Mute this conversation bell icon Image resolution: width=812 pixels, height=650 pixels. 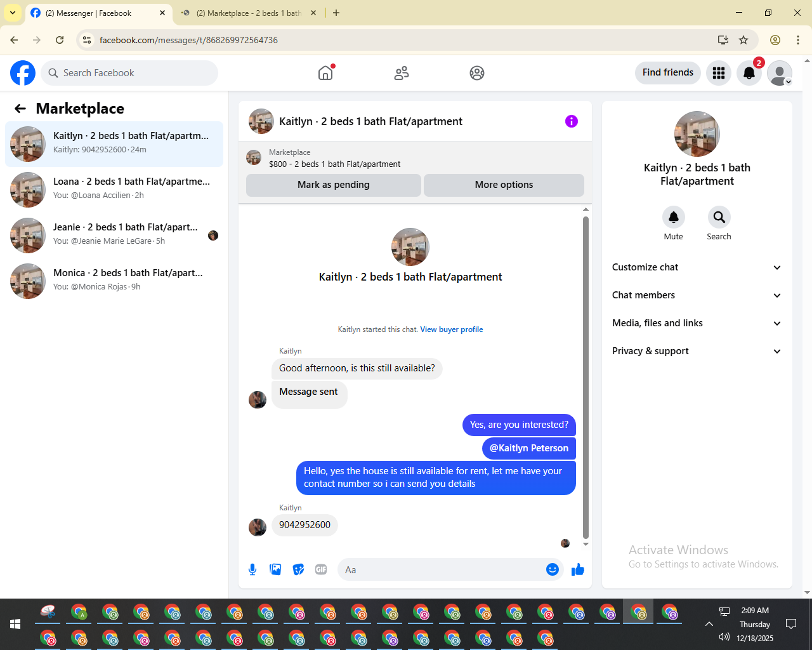[674, 217]
